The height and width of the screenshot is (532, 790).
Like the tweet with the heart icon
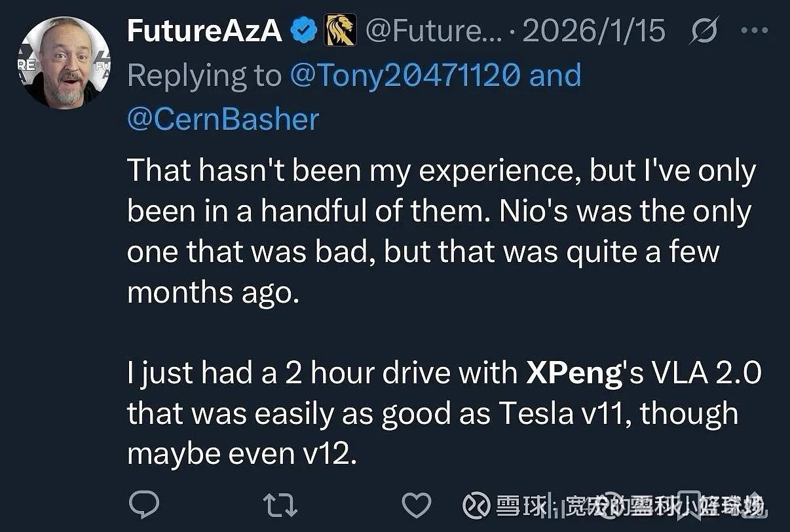416,505
